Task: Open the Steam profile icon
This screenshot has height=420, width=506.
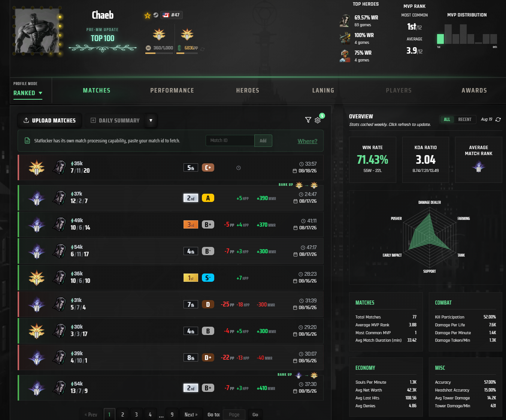Action: (156, 15)
